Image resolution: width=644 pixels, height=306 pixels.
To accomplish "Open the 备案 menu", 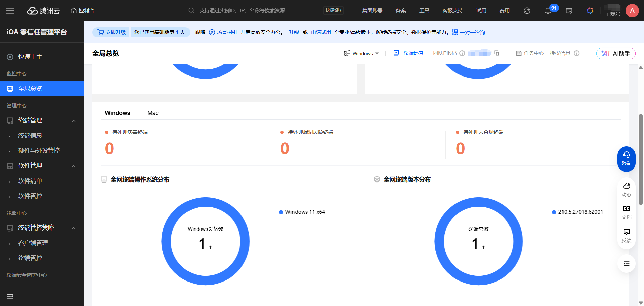I will click(401, 11).
